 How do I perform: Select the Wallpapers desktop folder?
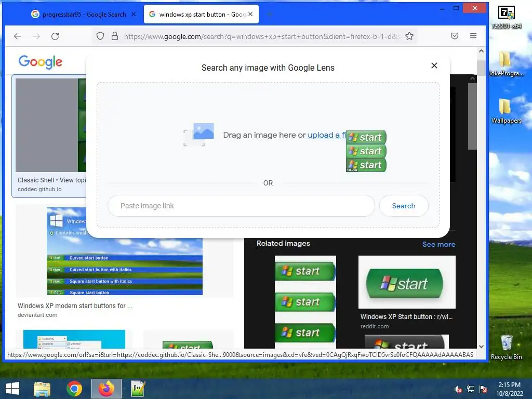coord(506,111)
